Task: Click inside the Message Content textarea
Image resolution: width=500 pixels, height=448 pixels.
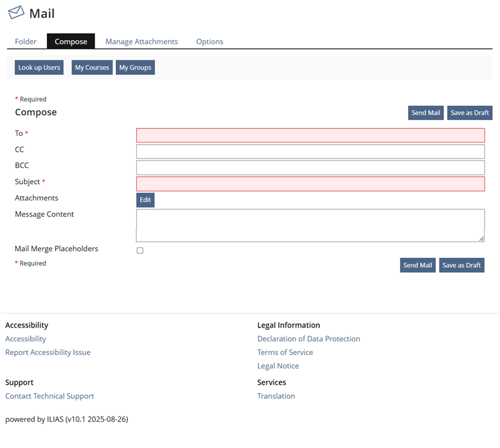Action: coord(310,225)
